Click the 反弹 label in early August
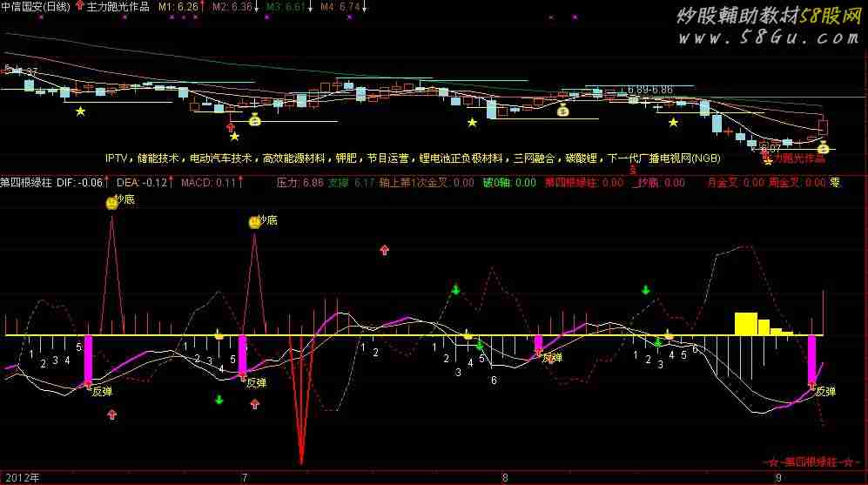 point(552,358)
